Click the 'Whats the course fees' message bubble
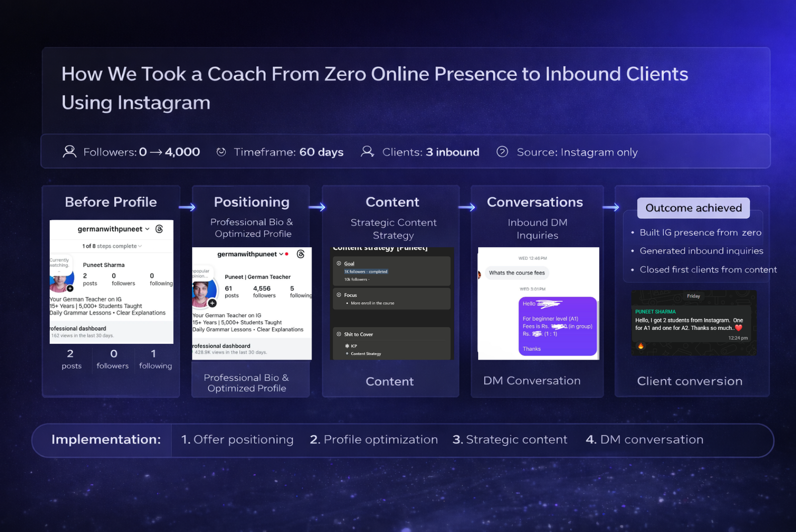The height and width of the screenshot is (532, 796). pyautogui.click(x=516, y=273)
